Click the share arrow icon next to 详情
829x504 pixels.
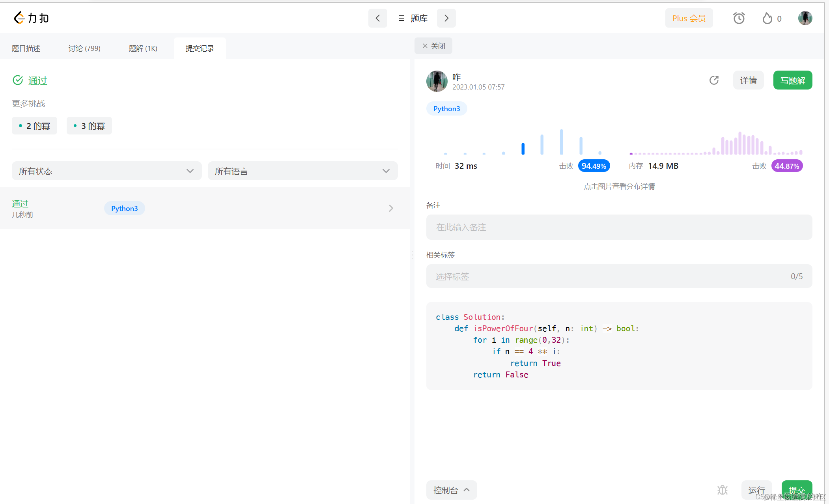(x=714, y=80)
